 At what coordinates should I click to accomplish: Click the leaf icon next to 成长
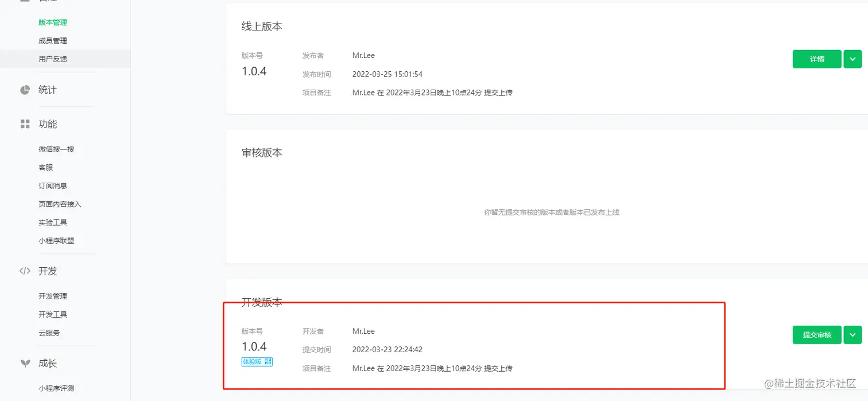tap(25, 363)
